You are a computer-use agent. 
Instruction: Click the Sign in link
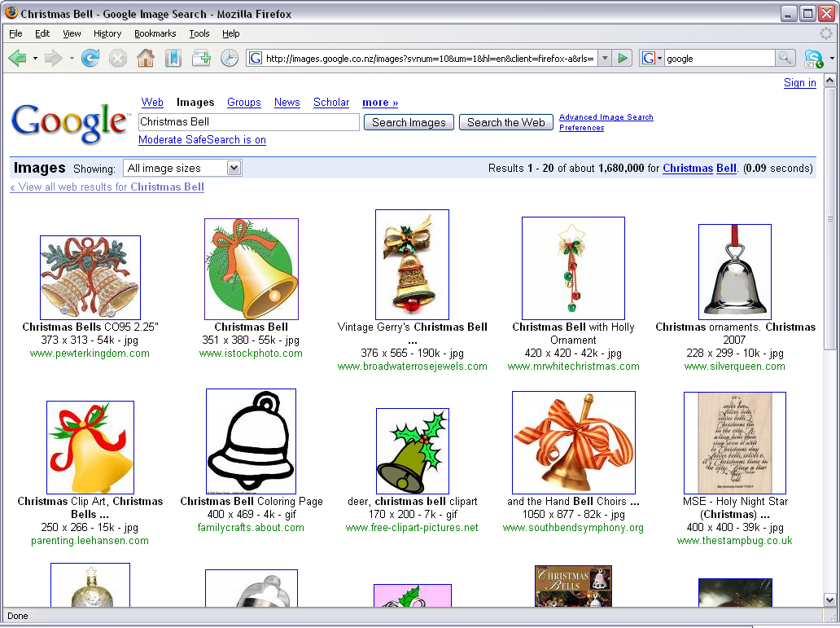(x=800, y=83)
